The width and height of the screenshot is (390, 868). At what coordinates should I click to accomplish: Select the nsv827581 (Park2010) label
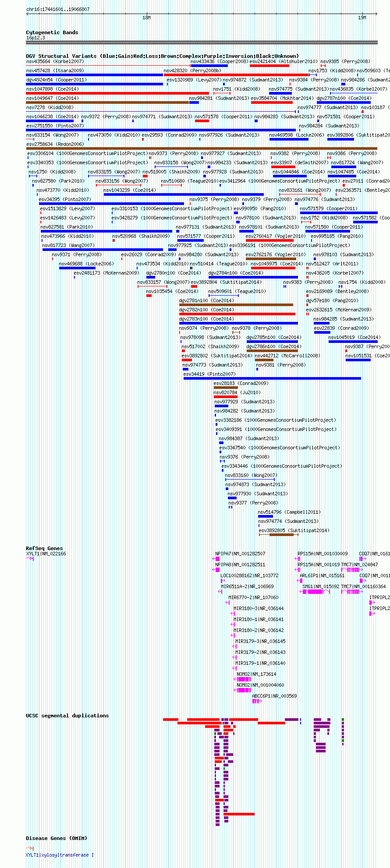67,227
